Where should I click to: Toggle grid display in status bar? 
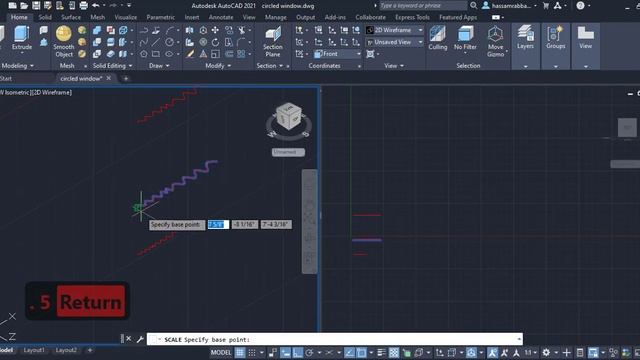240,352
